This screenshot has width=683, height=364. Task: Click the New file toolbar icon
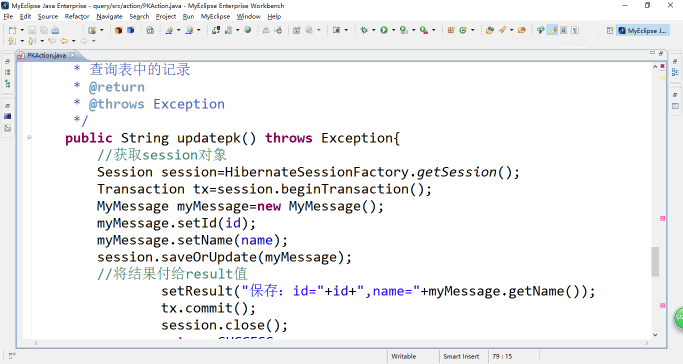pyautogui.click(x=12, y=30)
